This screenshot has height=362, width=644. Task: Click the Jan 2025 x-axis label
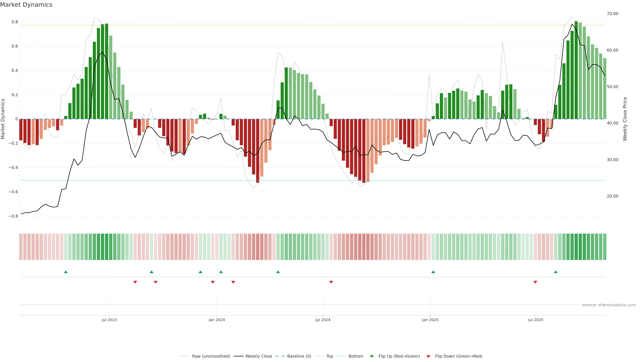(430, 320)
